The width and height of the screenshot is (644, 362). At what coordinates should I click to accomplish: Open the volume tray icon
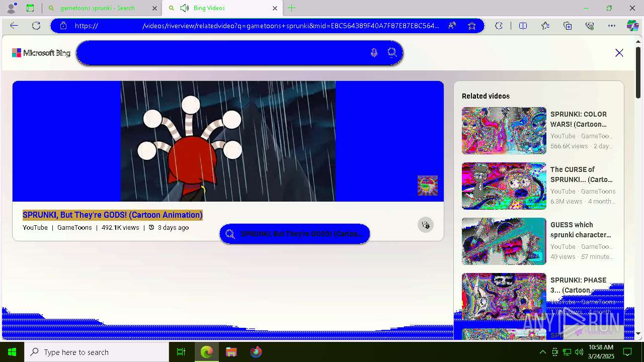tap(579, 352)
